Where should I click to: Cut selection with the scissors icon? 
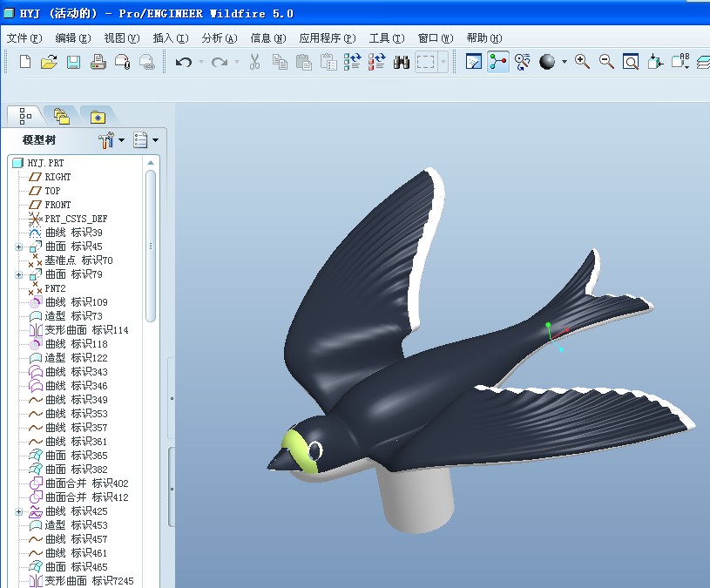click(x=255, y=62)
